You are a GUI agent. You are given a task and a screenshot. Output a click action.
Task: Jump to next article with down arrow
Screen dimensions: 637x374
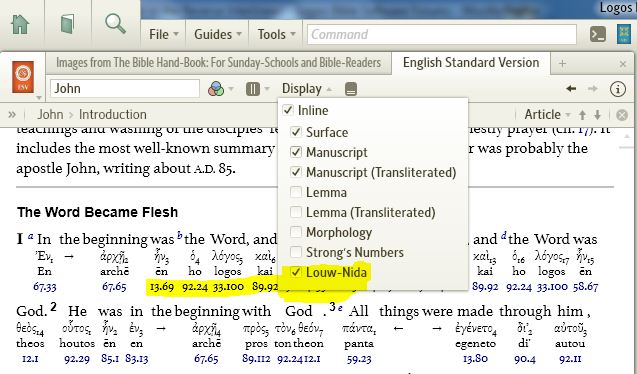[x=597, y=115]
